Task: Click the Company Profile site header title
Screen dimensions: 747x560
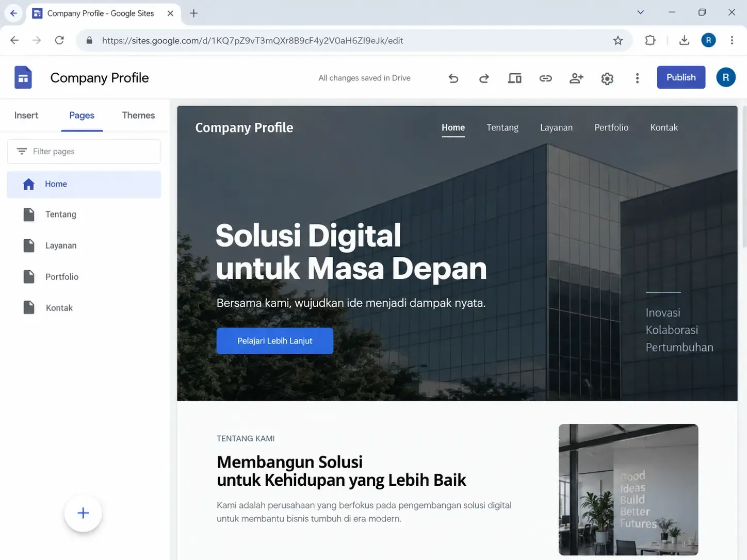Action: point(244,128)
